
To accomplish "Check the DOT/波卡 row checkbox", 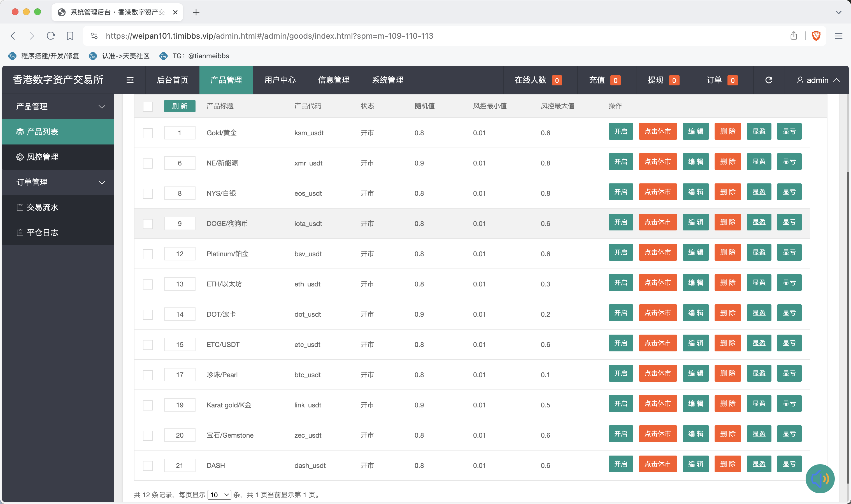I will coord(148,314).
